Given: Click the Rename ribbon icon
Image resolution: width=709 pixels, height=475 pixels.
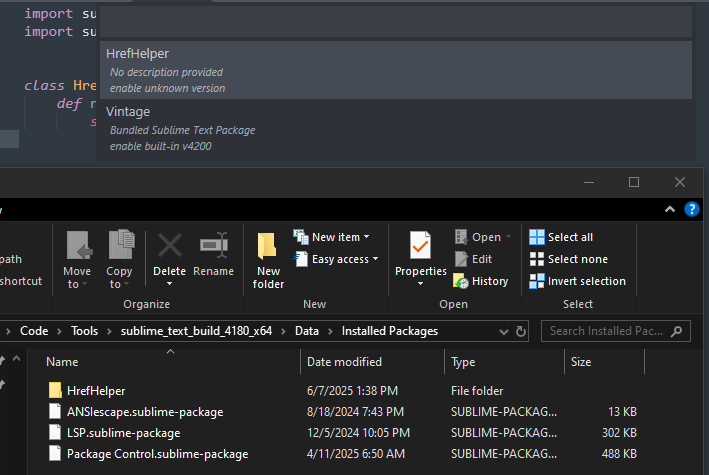Looking at the screenshot, I should 213,245.
